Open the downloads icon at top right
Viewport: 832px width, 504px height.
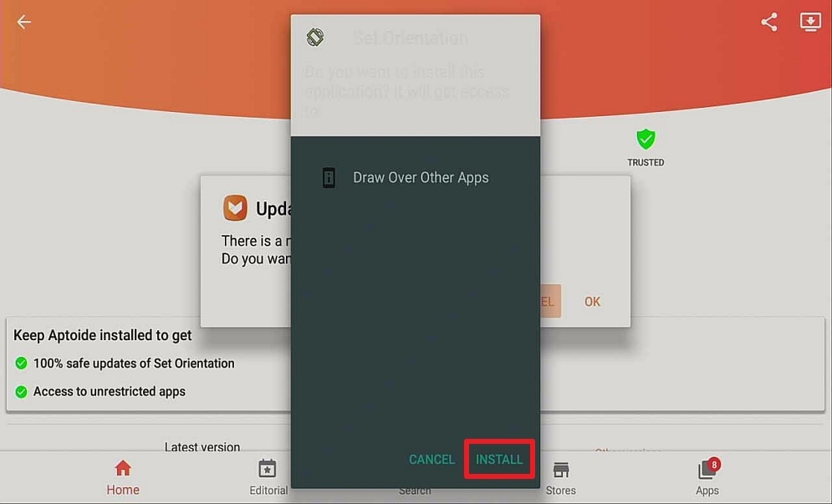pyautogui.click(x=810, y=22)
